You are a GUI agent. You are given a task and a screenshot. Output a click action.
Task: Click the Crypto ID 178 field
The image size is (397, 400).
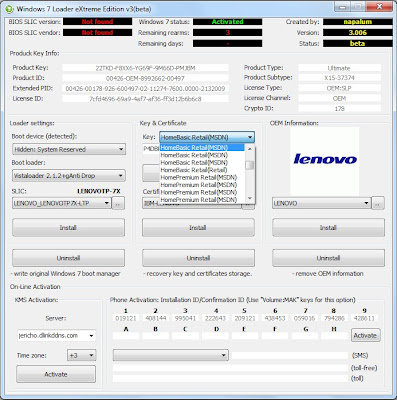click(339, 109)
